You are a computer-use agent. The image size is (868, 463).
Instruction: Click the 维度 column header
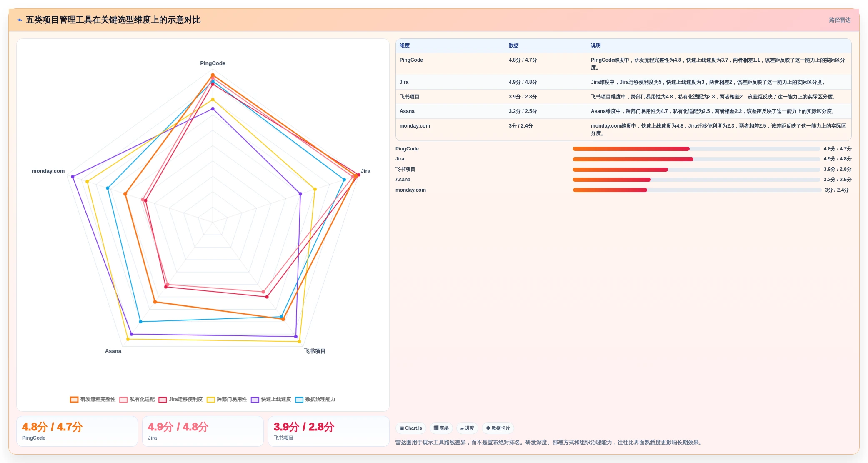(405, 45)
